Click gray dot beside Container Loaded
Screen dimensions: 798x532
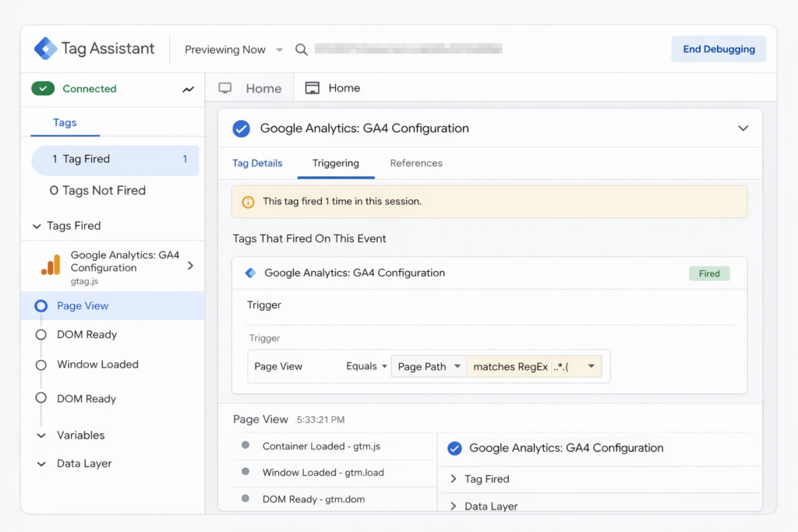(245, 445)
